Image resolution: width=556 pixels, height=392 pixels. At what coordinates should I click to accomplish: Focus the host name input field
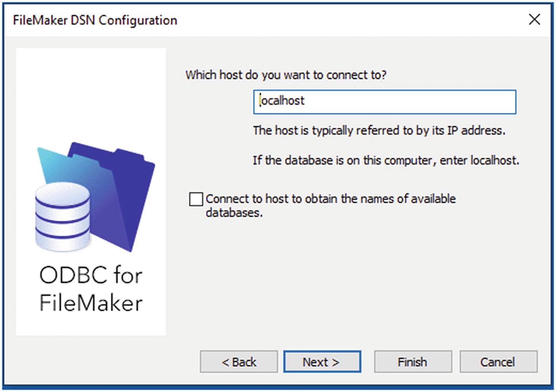coord(385,102)
